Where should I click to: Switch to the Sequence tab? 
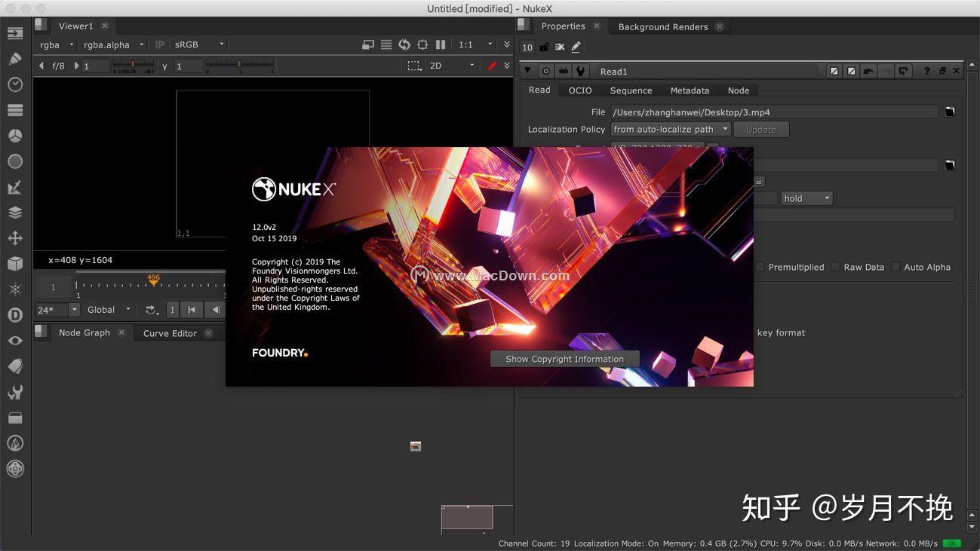point(631,90)
